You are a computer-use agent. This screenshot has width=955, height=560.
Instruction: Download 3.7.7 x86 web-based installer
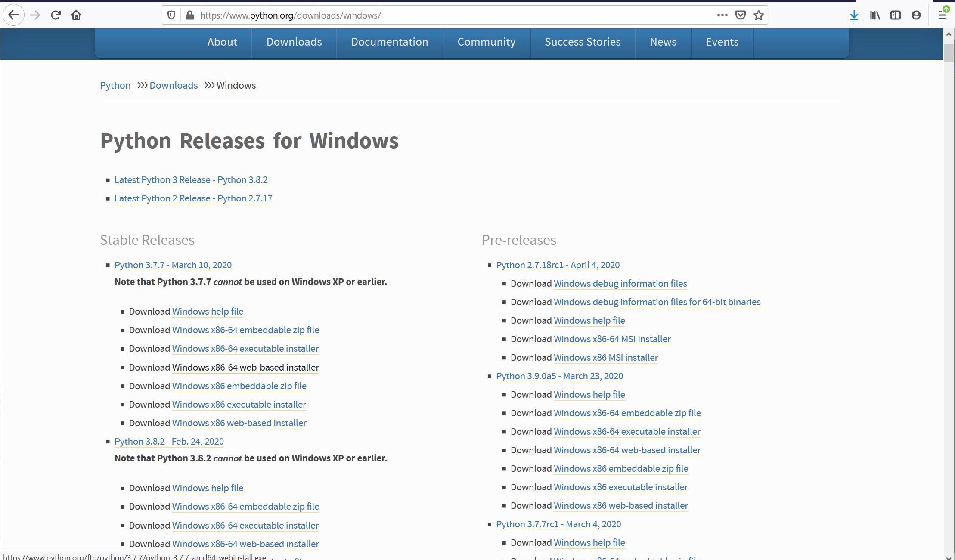pyautogui.click(x=239, y=423)
